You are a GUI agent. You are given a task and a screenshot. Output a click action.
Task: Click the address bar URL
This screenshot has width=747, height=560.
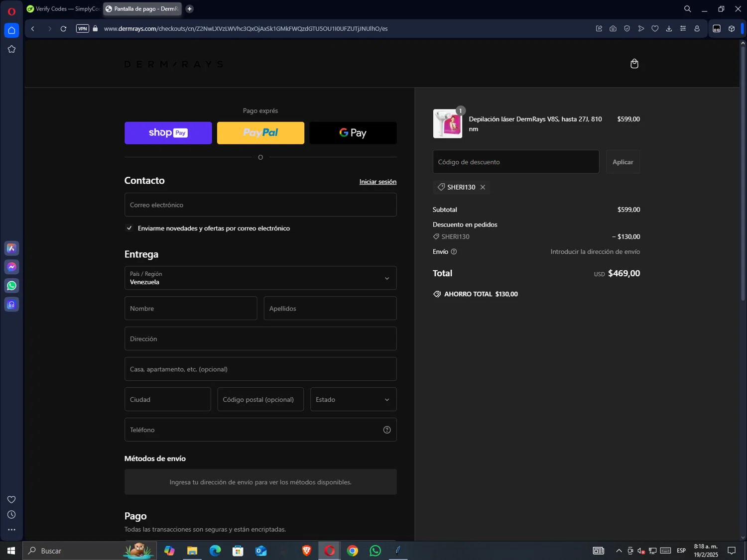(x=246, y=29)
